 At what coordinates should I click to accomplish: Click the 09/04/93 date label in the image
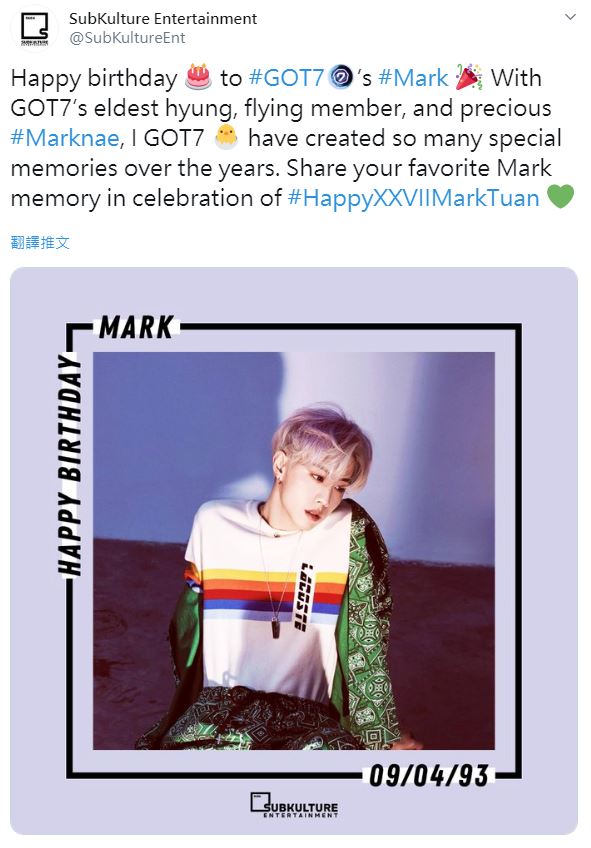coord(429,776)
